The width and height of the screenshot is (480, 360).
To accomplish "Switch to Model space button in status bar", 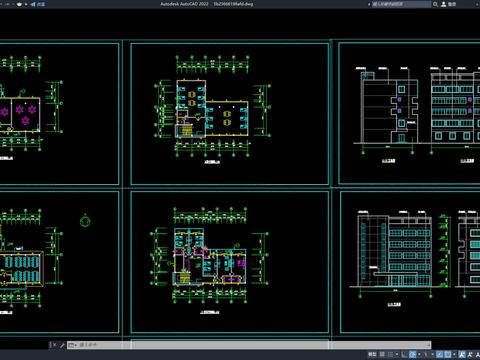I will [372, 354].
